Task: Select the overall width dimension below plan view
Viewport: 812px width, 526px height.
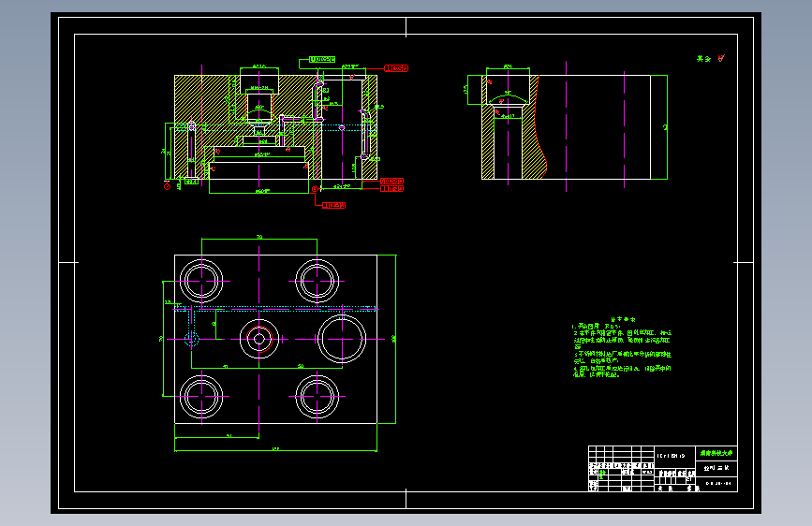Action: [275, 449]
